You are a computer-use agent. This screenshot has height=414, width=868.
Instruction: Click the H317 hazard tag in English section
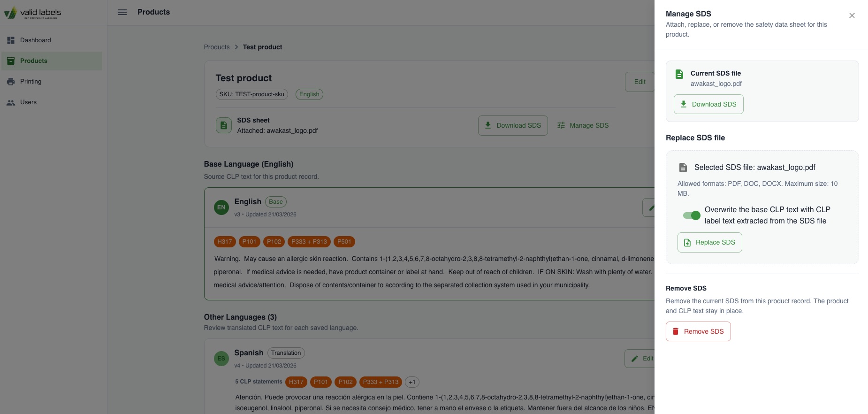[225, 242]
